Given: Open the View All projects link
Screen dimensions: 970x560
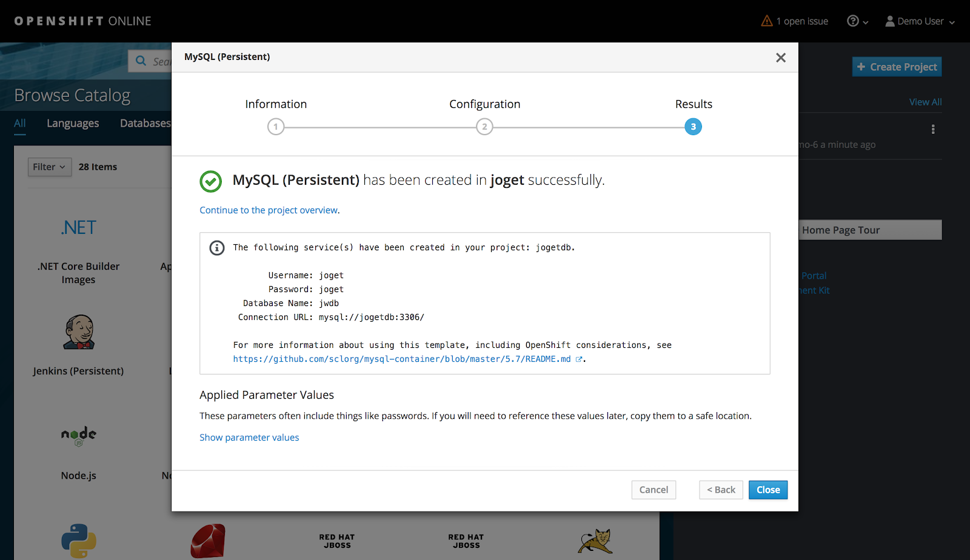Looking at the screenshot, I should click(x=925, y=102).
